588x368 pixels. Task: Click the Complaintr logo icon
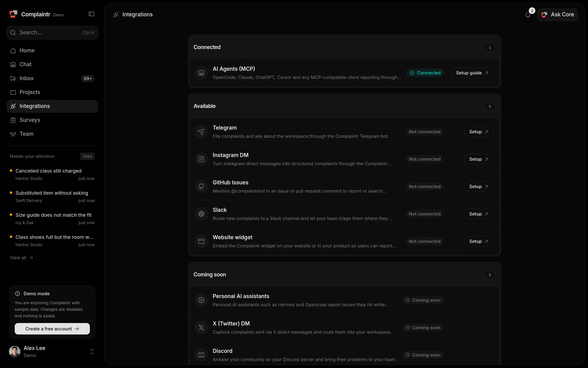(x=13, y=14)
